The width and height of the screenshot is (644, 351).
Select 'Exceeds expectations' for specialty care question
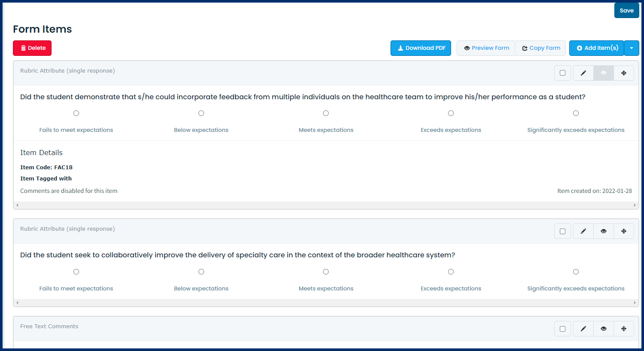(451, 272)
